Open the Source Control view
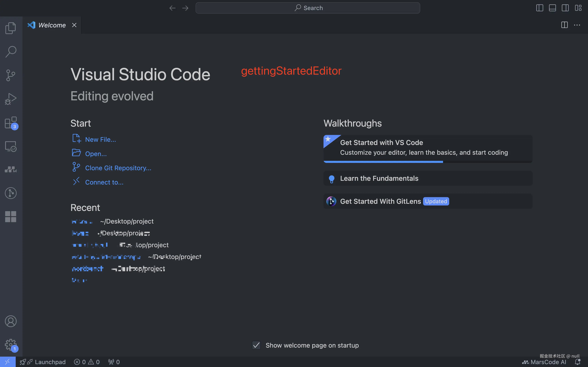This screenshot has width=588, height=367. 11,75
